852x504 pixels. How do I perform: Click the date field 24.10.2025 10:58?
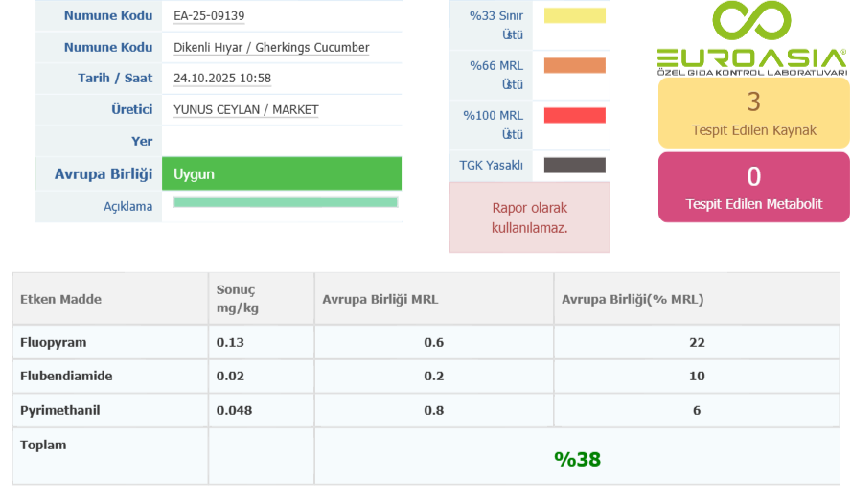point(222,79)
